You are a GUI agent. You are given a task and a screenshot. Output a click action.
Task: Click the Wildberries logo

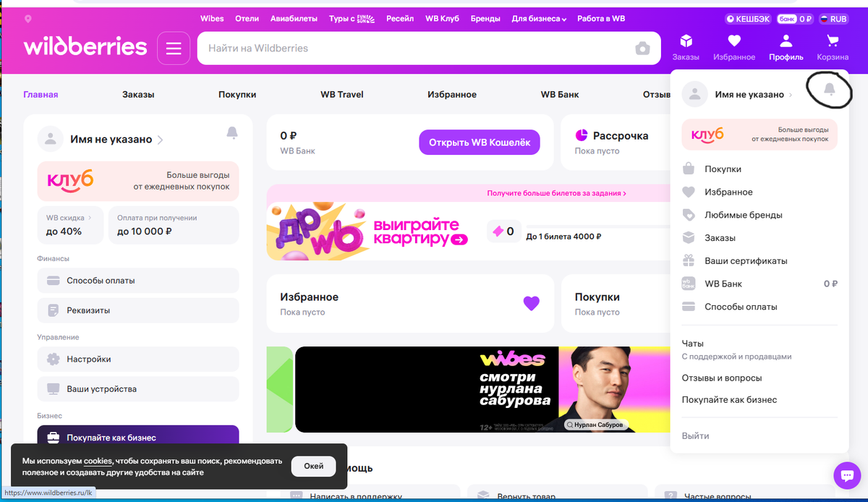85,48
